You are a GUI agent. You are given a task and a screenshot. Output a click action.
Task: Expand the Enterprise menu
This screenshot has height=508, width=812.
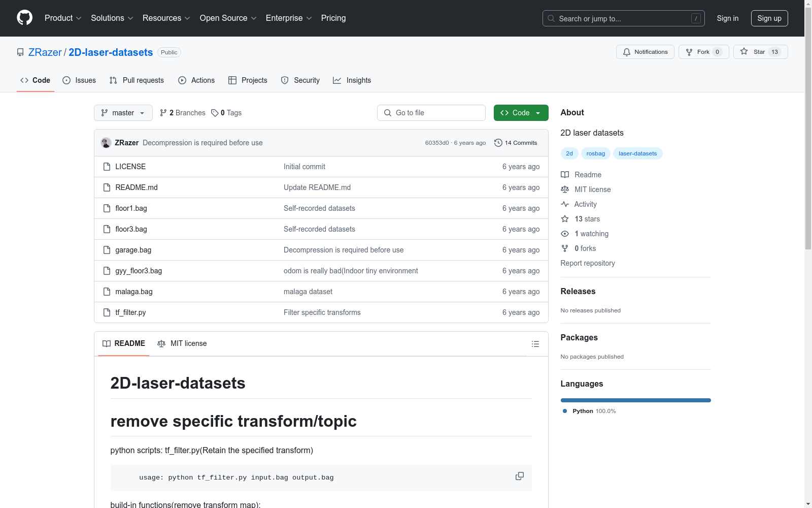[x=289, y=18]
